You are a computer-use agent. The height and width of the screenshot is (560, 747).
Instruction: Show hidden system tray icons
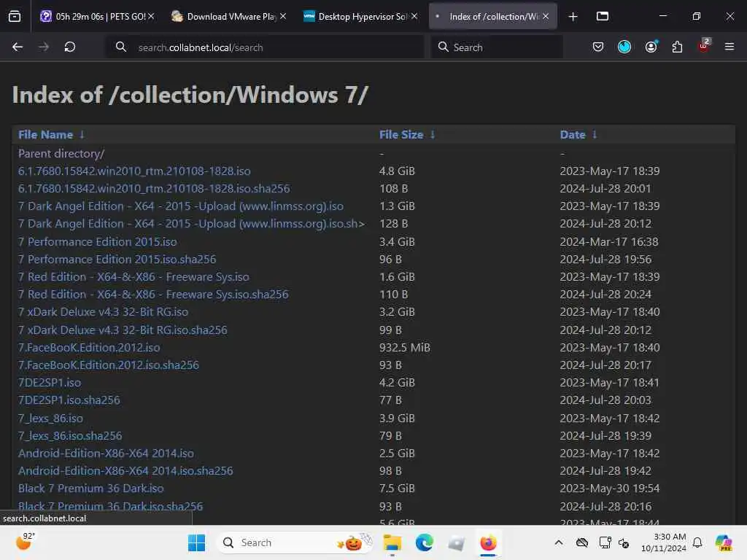click(x=559, y=542)
